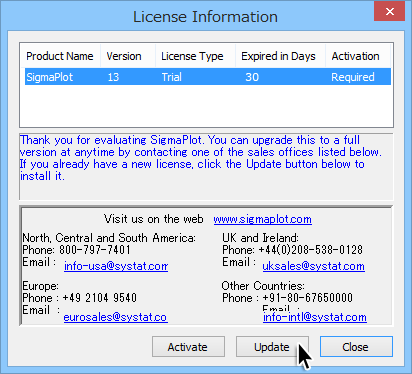Click the version cell '13'

tap(113, 77)
